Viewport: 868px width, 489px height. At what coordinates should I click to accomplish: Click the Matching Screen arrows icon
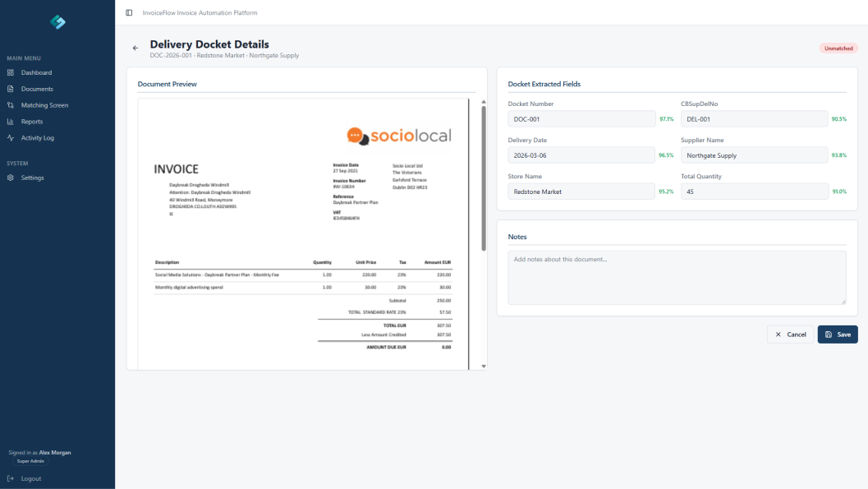point(11,105)
